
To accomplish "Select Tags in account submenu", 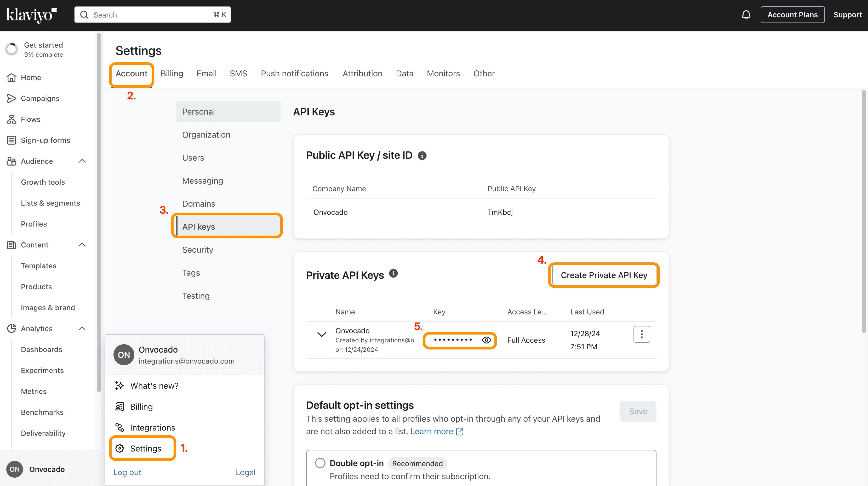I will point(228,273).
